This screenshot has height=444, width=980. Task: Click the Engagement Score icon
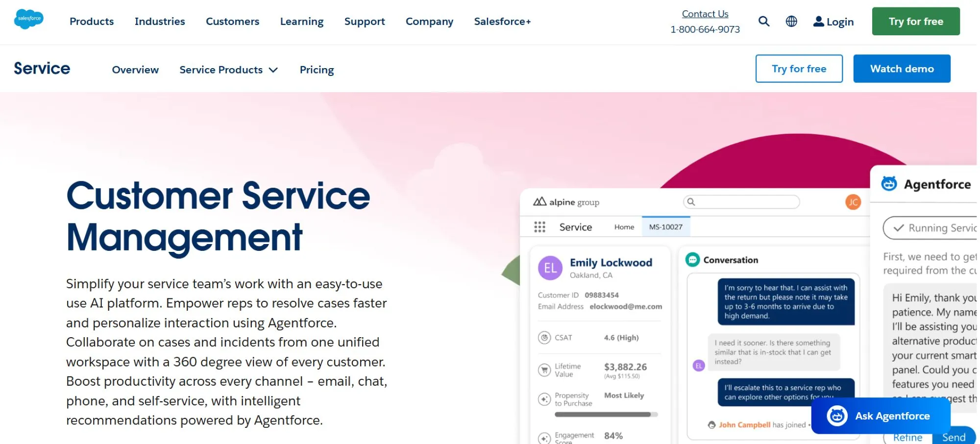pos(544,438)
